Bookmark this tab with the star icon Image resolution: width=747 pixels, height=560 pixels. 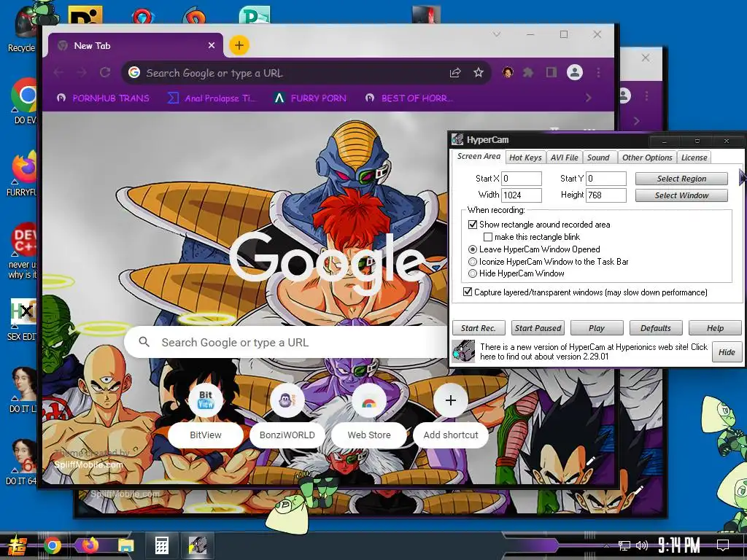pyautogui.click(x=479, y=72)
